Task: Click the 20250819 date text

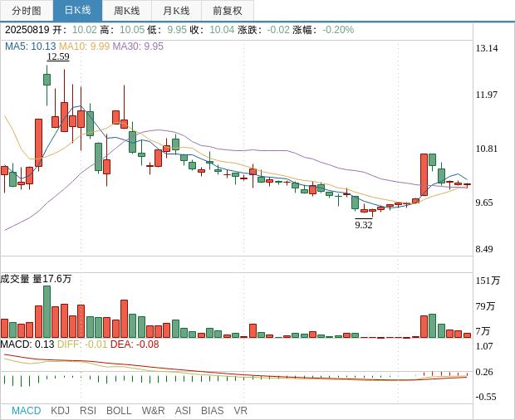Action: [x=27, y=30]
